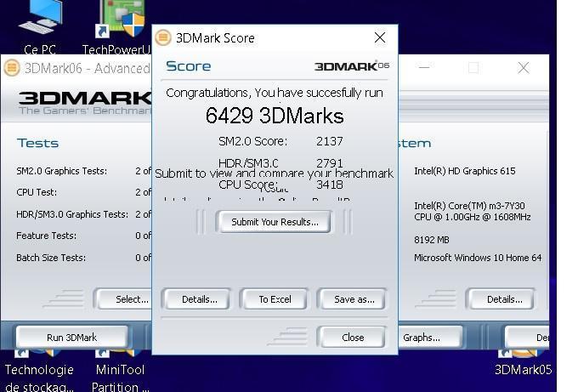The width and height of the screenshot is (578, 392).
Task: Maximize the 3DMark06 main window
Action: 473,68
